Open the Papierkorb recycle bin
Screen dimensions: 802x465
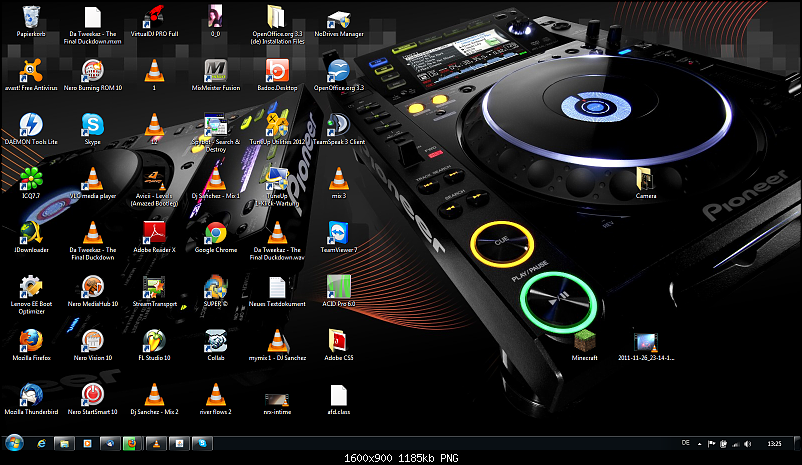coord(31,17)
